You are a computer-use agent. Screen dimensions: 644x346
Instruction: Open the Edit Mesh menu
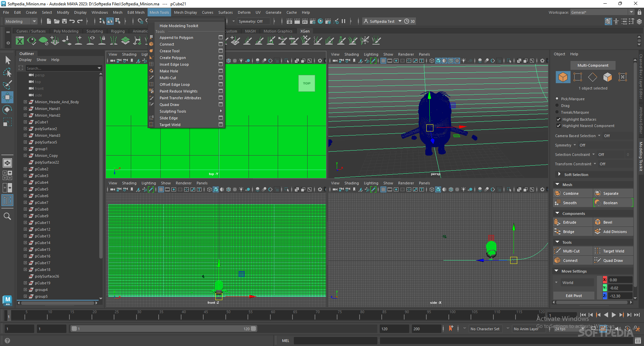tap(136, 12)
